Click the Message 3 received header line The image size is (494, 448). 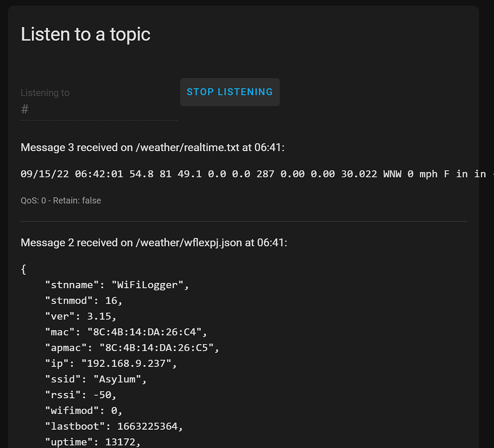tap(152, 147)
